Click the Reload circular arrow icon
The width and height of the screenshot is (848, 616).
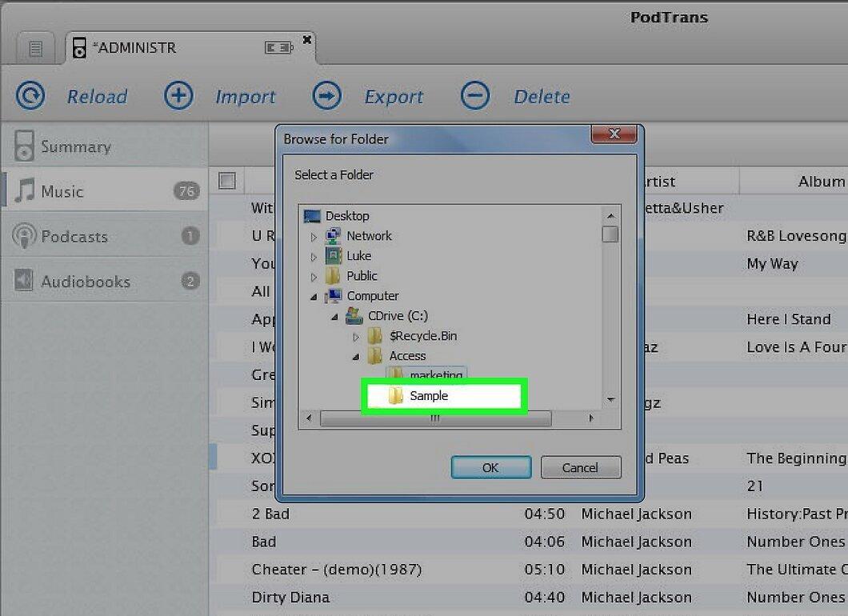click(x=31, y=96)
